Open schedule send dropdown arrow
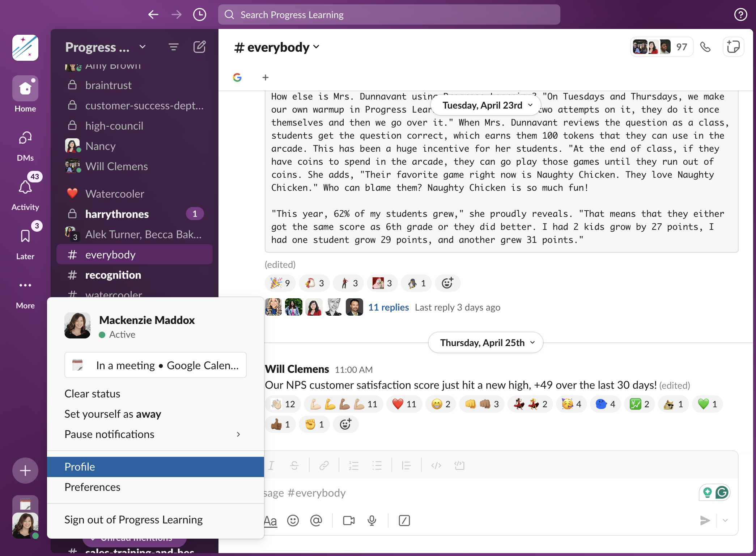 coord(725,521)
